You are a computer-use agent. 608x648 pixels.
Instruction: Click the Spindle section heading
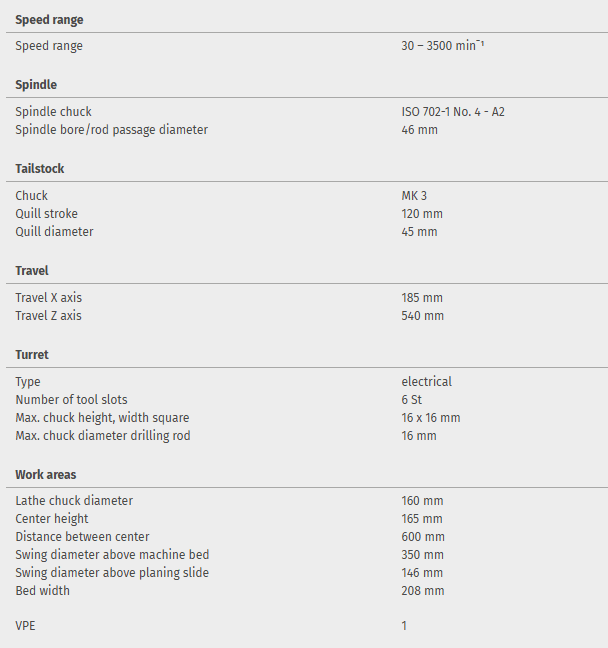[36, 85]
